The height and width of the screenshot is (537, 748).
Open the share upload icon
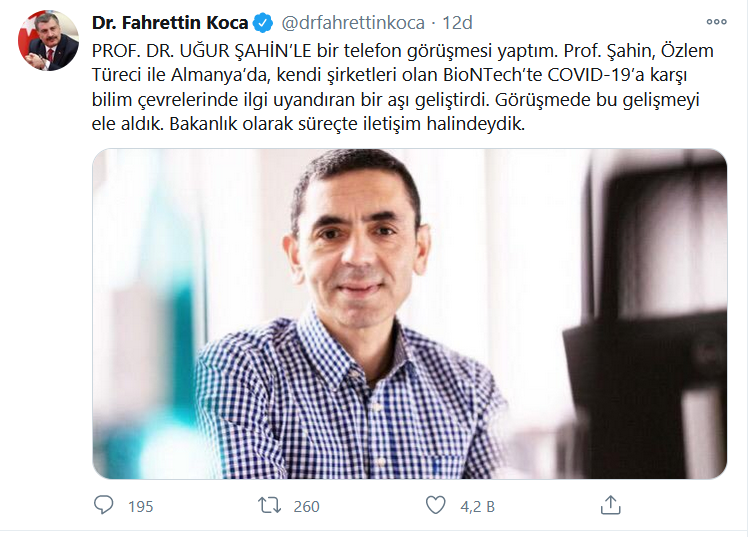coord(610,505)
